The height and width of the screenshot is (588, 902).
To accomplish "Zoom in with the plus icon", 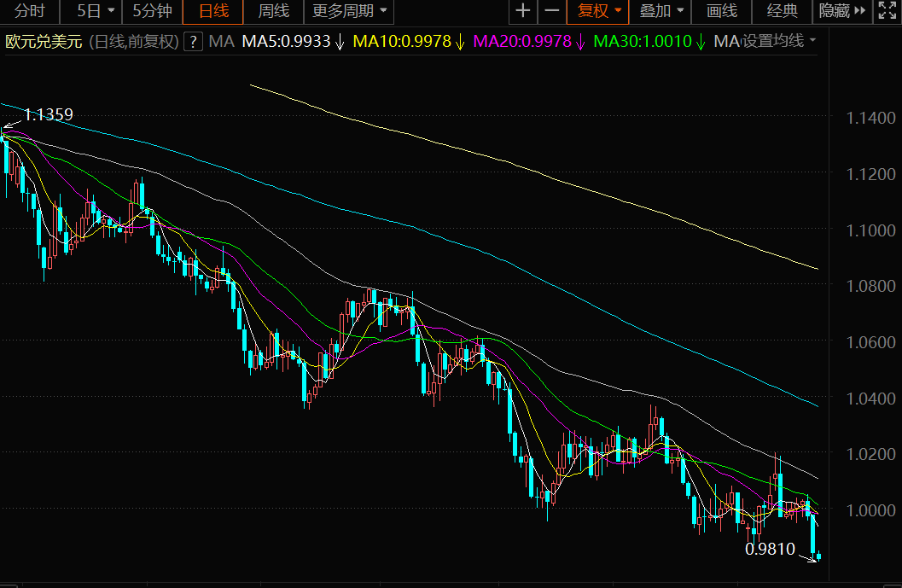I will pyautogui.click(x=523, y=11).
